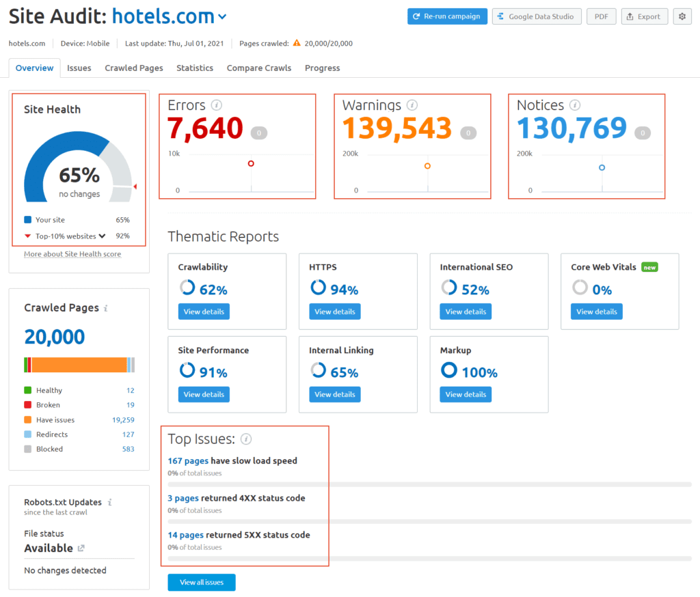The image size is (700, 597).
Task: Click the Healthy pages count 12
Action: (131, 391)
